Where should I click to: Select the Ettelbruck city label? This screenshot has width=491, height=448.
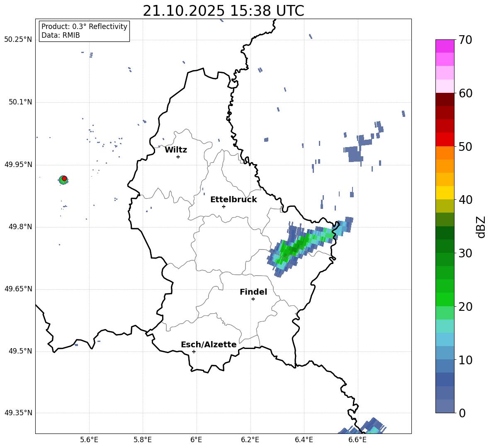click(233, 200)
